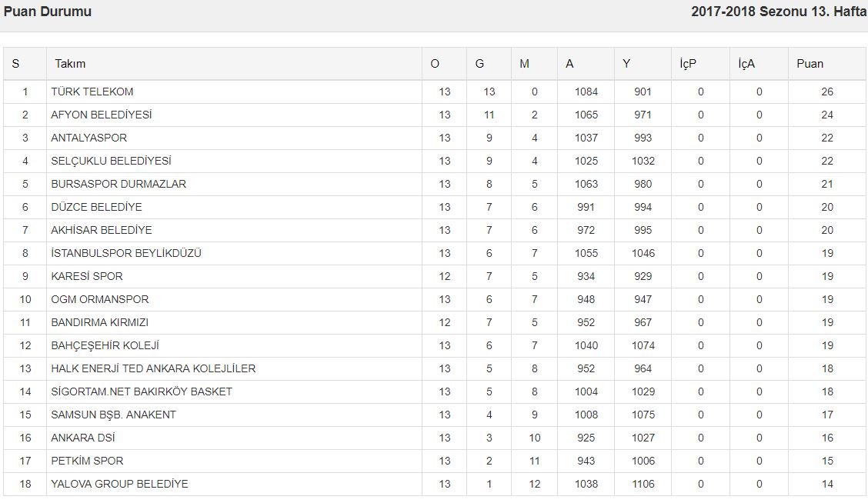
Task: Click on ANTALYASPOR in the standings
Action: [89, 138]
